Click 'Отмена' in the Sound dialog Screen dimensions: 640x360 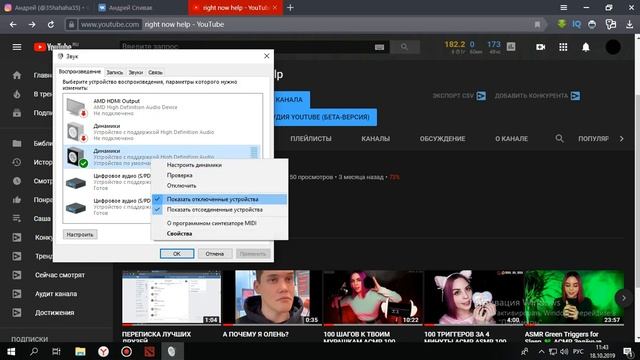click(x=215, y=253)
